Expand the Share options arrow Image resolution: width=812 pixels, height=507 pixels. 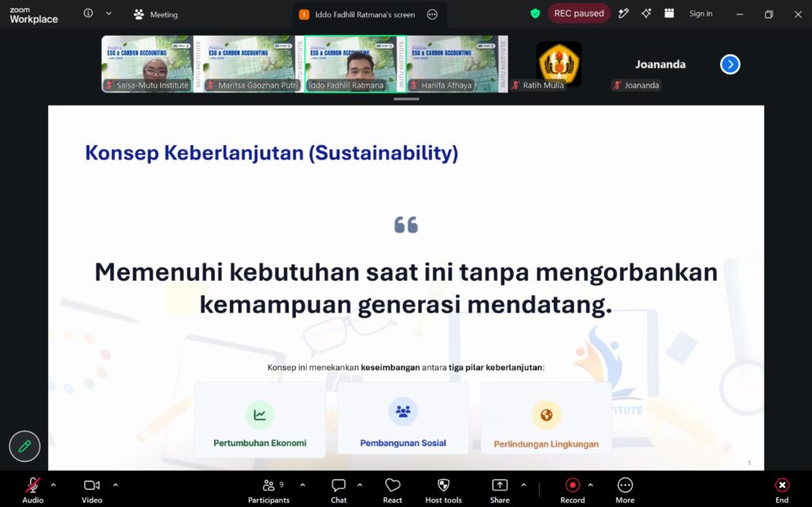point(523,486)
